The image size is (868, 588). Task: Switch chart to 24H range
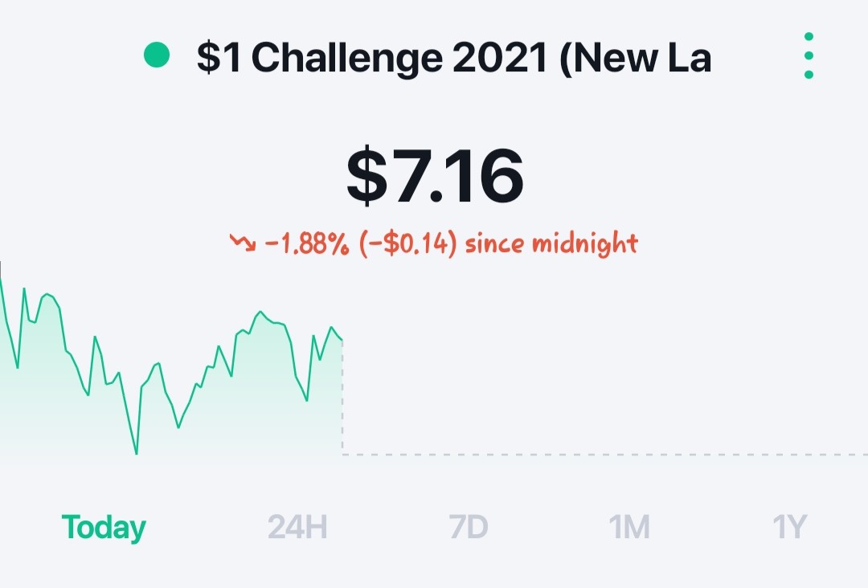[x=297, y=527]
